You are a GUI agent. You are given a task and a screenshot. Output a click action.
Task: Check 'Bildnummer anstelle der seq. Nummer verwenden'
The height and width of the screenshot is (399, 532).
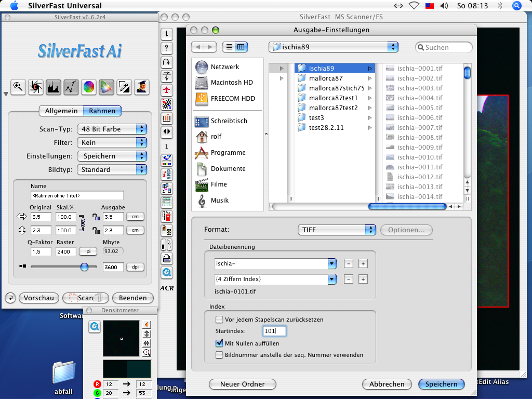point(219,355)
